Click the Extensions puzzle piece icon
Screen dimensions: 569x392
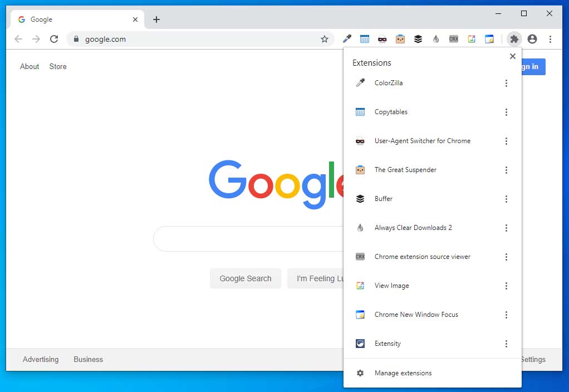tap(514, 39)
